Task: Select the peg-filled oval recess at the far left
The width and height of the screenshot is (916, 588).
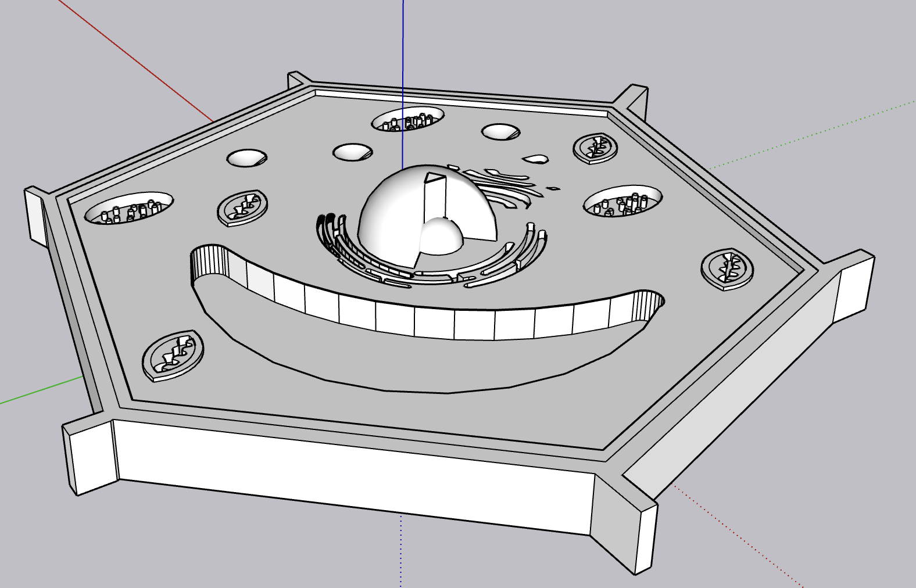Action: coord(129,208)
